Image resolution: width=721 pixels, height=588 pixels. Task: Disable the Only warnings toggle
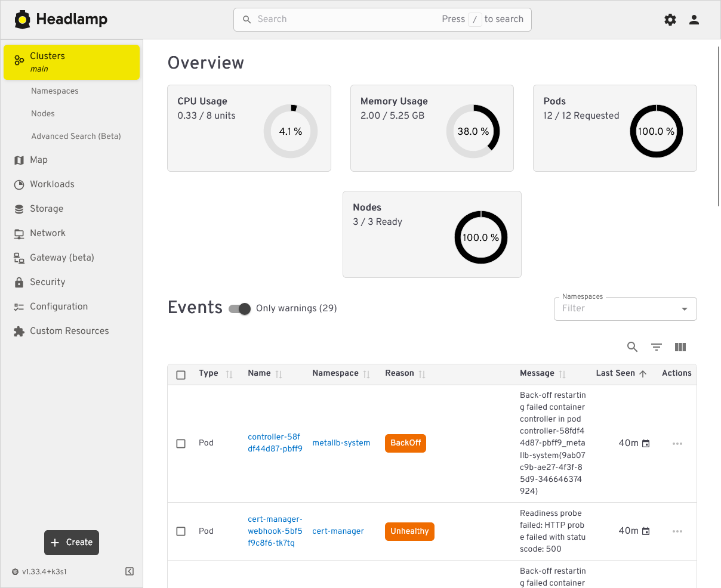pos(239,309)
